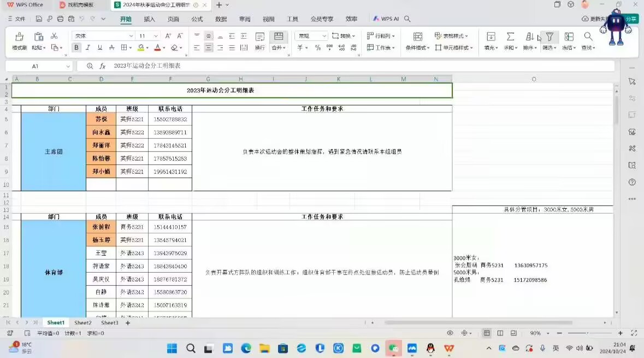Expand the number format dropdown (常规)
The width and height of the screenshot is (644, 358).
point(324,36)
